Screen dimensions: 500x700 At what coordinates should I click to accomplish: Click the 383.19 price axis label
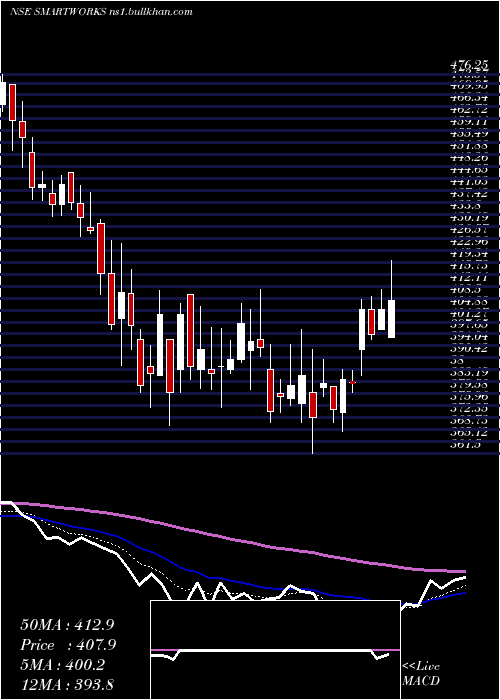pyautogui.click(x=469, y=373)
